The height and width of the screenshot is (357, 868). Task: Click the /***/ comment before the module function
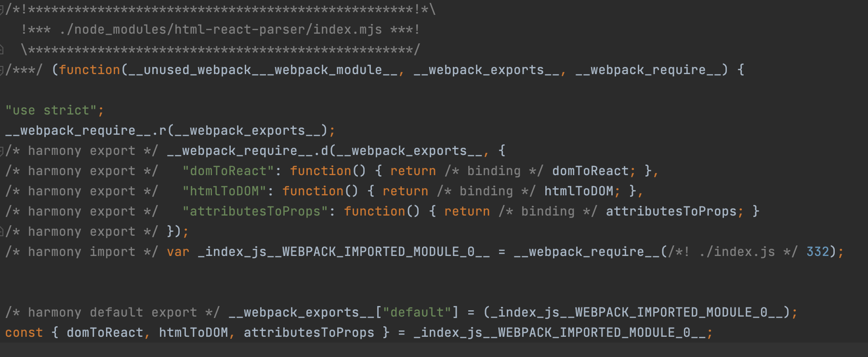(x=24, y=70)
